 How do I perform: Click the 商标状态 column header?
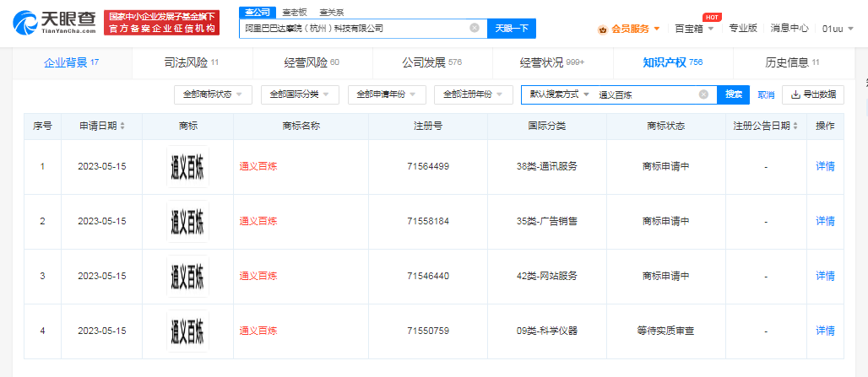[x=666, y=126]
